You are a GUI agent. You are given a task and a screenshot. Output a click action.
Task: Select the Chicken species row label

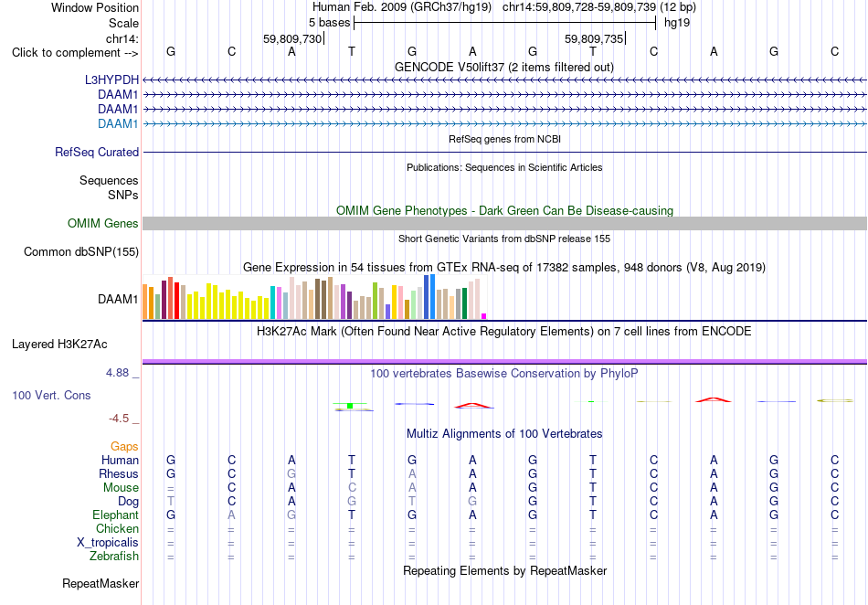117,528
